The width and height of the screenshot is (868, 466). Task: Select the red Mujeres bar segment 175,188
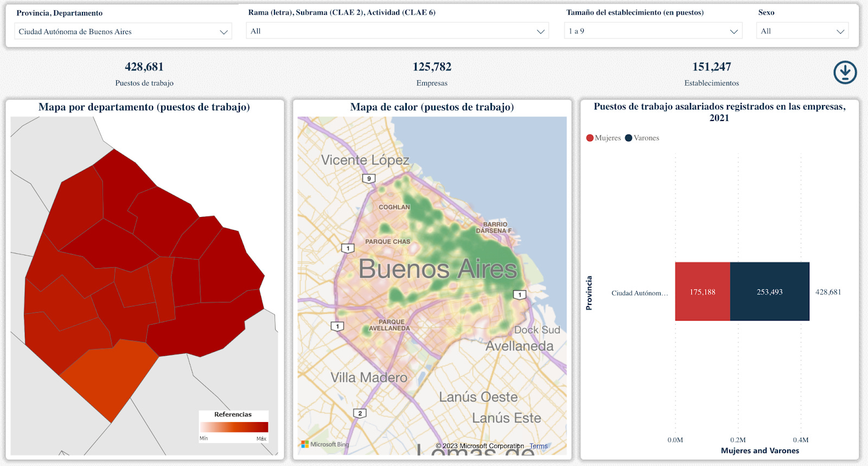point(703,292)
